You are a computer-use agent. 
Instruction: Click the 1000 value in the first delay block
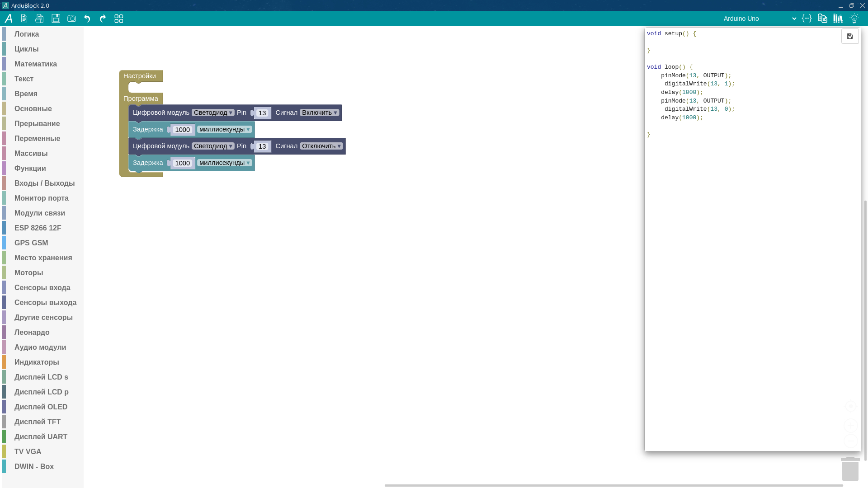[x=183, y=130]
